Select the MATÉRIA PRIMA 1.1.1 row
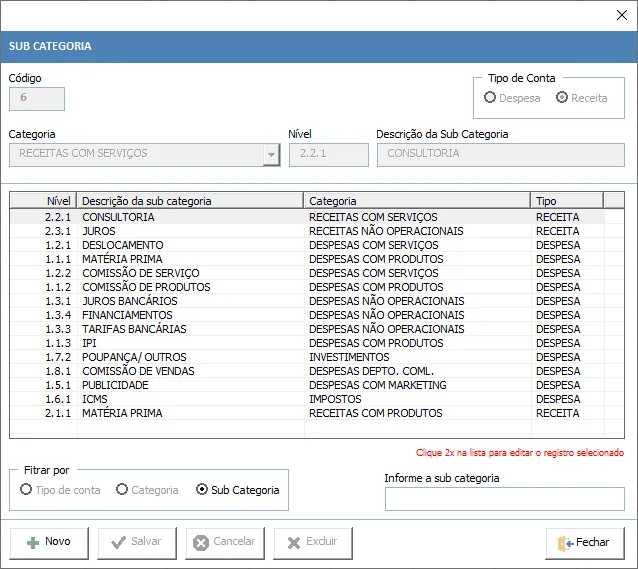This screenshot has width=638, height=569. click(307, 259)
